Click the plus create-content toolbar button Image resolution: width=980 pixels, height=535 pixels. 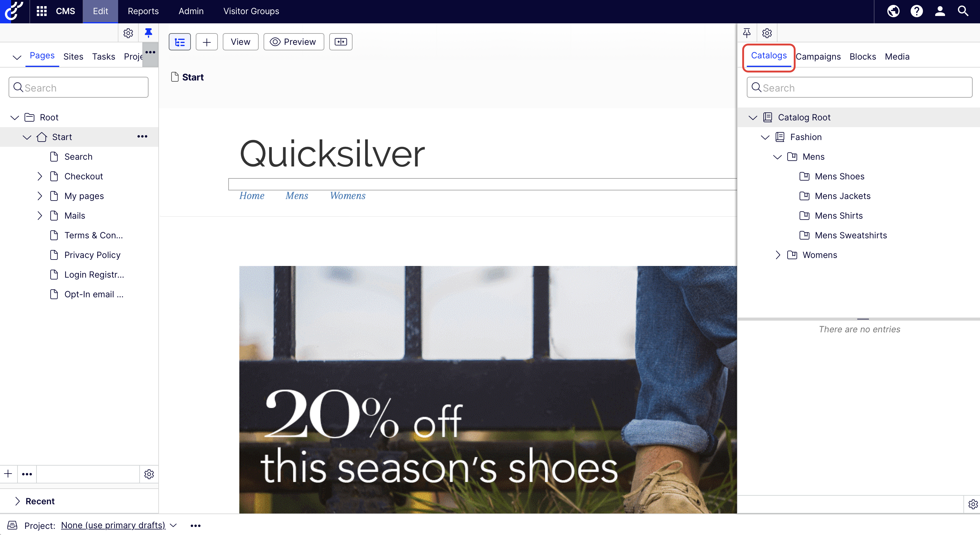click(206, 41)
